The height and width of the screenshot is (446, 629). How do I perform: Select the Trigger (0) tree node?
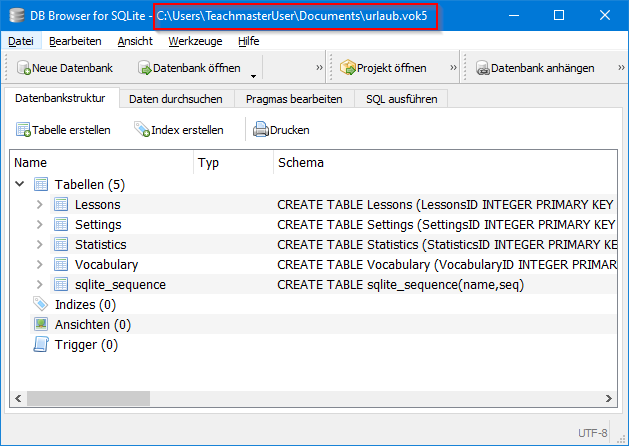[85, 344]
